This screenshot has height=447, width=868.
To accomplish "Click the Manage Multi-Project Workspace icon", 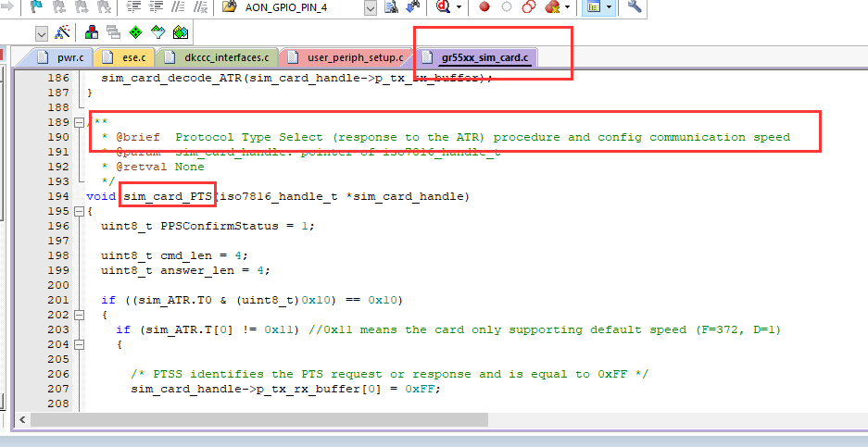I will [114, 32].
